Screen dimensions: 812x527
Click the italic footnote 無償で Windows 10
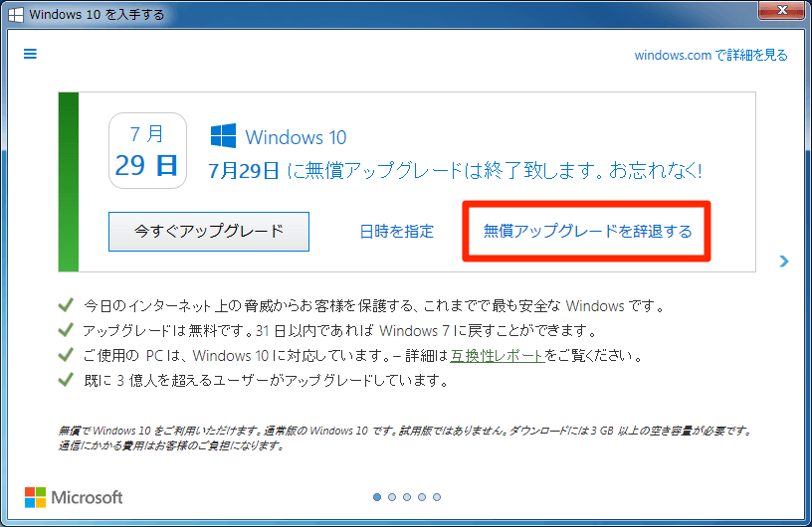(404, 438)
